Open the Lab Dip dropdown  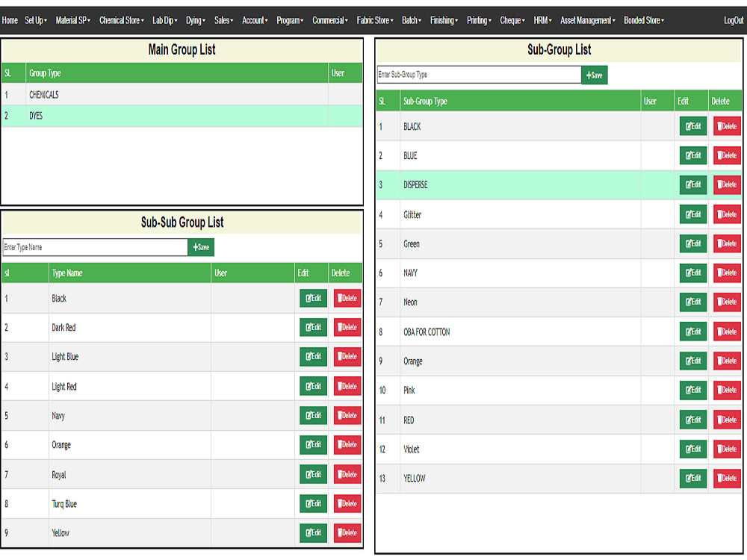[x=165, y=20]
